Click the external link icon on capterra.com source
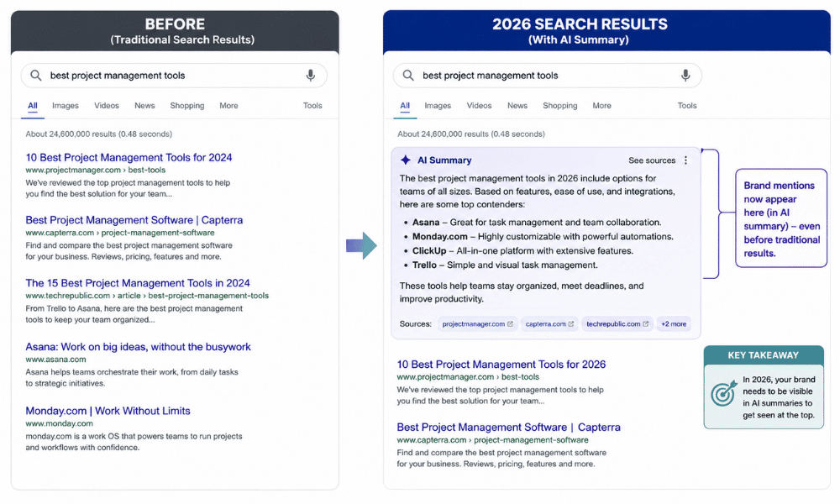 (571, 324)
